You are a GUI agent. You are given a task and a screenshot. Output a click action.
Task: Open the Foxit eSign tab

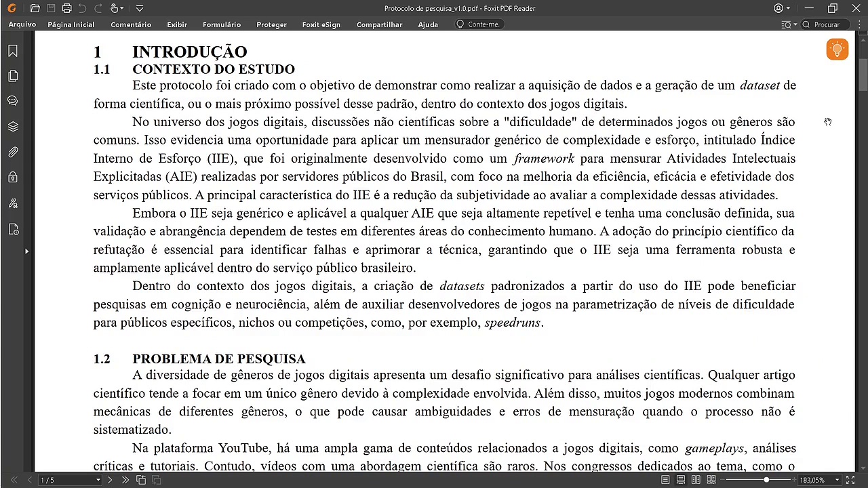click(321, 24)
